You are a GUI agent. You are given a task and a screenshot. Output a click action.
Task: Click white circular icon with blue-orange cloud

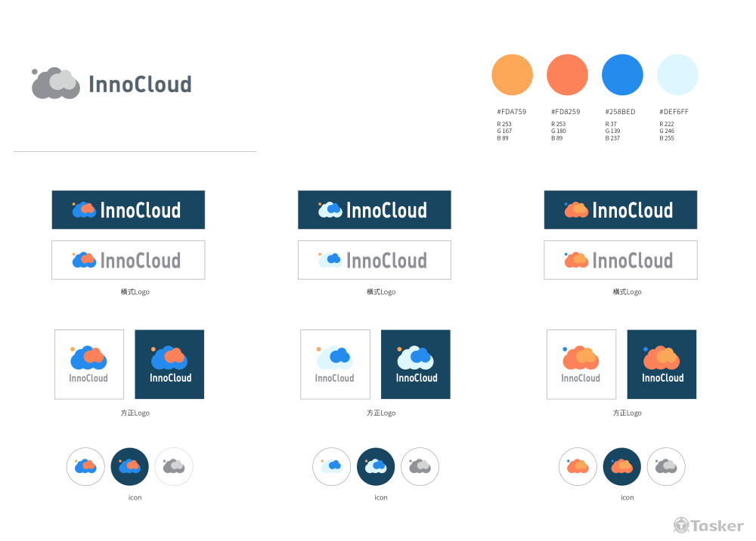[85, 466]
